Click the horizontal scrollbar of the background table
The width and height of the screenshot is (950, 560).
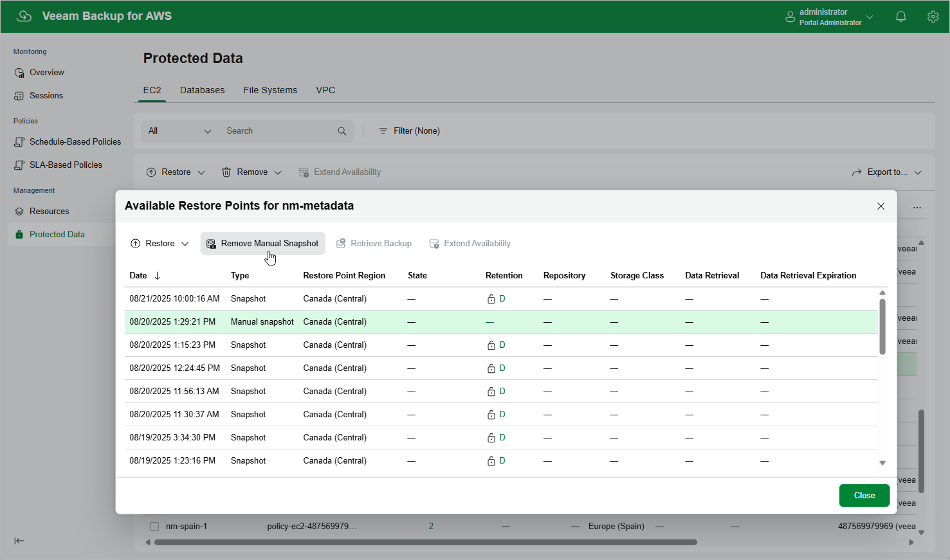(x=426, y=543)
